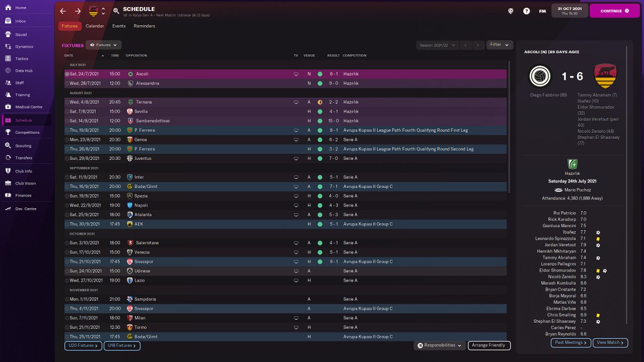Click the Hazırlık competition icon in the match panel
This screenshot has width=644, height=362.
pos(573,164)
